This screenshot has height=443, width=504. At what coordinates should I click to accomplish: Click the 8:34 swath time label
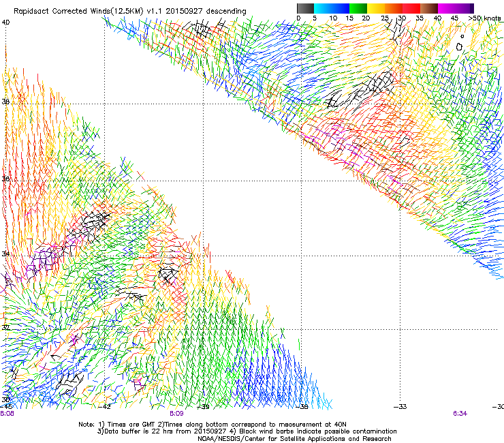(460, 414)
